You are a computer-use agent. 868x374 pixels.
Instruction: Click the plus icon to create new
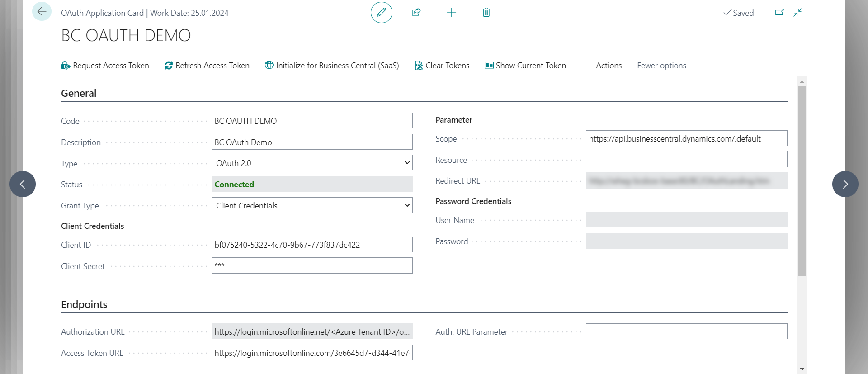(x=451, y=12)
